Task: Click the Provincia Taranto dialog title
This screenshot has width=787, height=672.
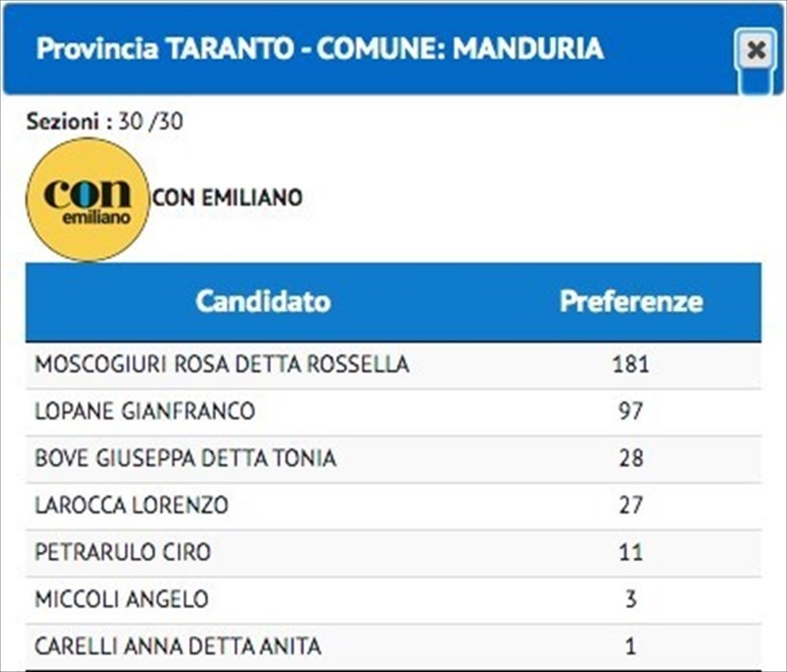Action: (320, 49)
